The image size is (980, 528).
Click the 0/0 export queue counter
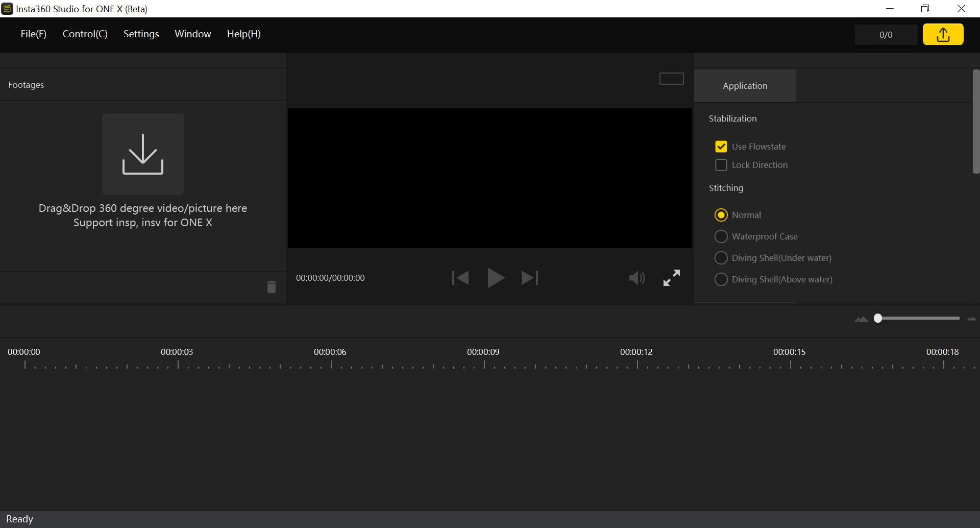click(886, 35)
